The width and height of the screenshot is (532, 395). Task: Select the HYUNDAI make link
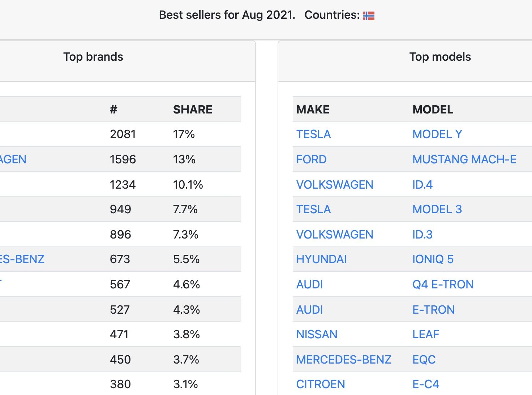(321, 259)
